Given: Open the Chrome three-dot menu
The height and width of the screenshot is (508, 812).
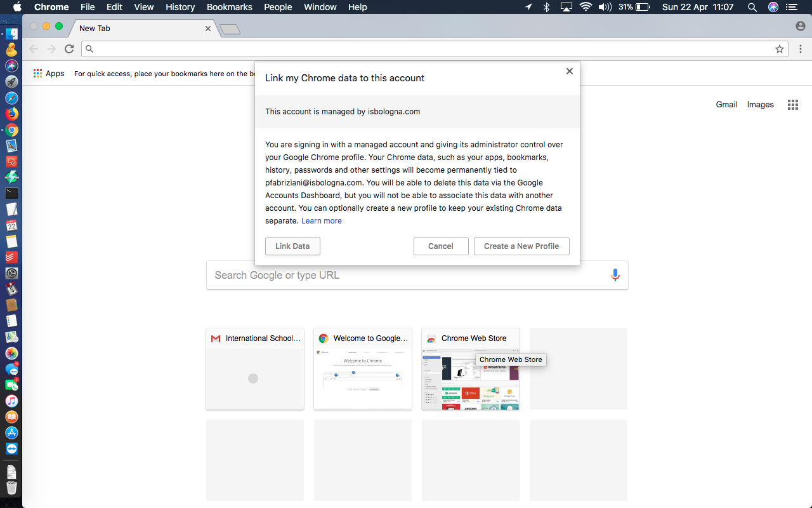Looking at the screenshot, I should (x=801, y=49).
